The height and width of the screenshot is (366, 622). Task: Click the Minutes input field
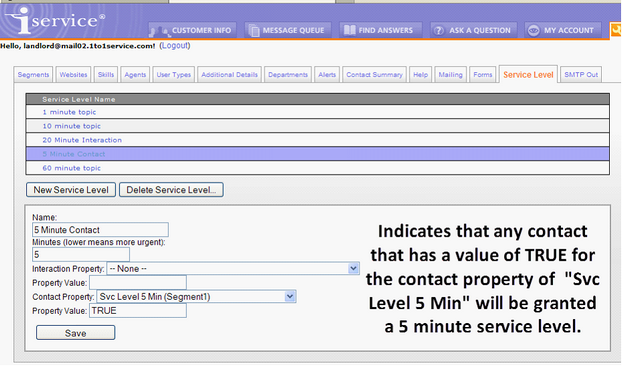pos(81,255)
